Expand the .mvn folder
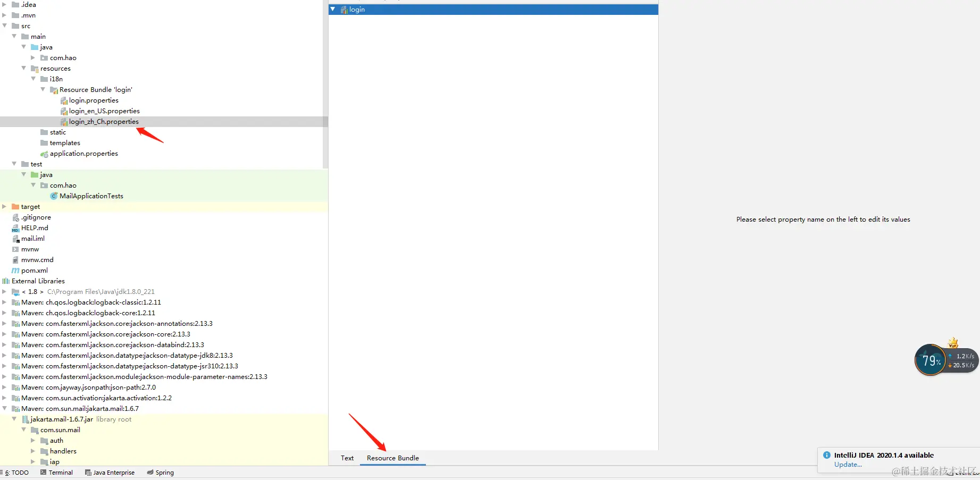This screenshot has width=980, height=480. click(5, 15)
